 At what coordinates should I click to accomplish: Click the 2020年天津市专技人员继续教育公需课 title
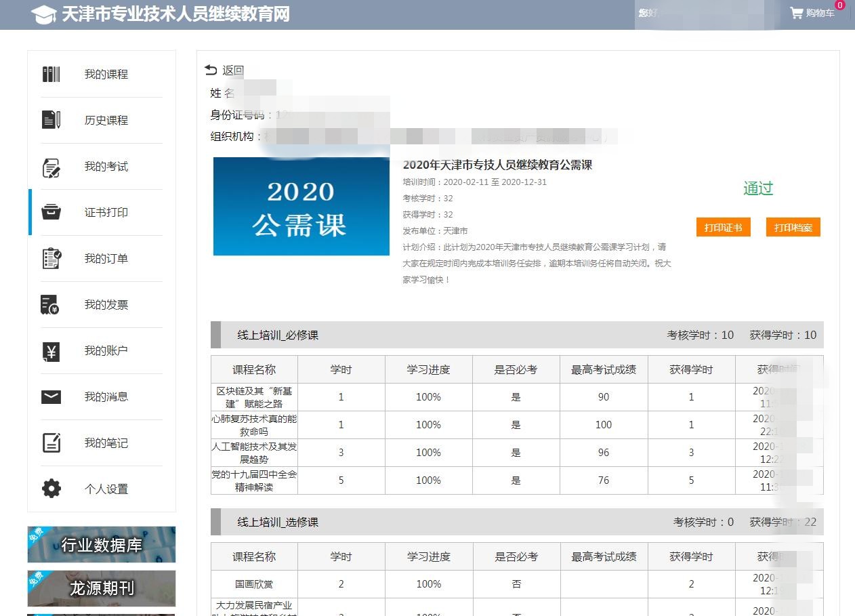tap(497, 165)
